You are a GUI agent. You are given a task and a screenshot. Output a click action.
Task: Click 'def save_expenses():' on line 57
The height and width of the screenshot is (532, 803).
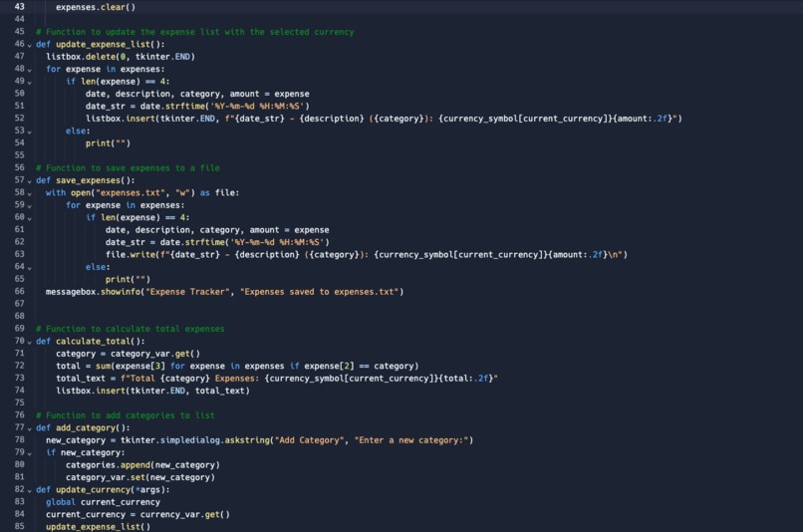point(86,180)
